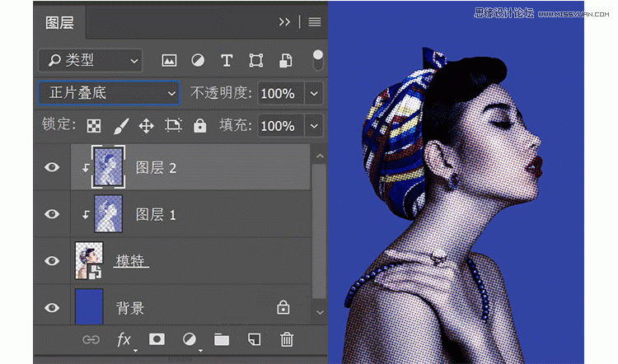Image resolution: width=618 pixels, height=364 pixels.
Task: Filter layers by text type
Action: [227, 61]
